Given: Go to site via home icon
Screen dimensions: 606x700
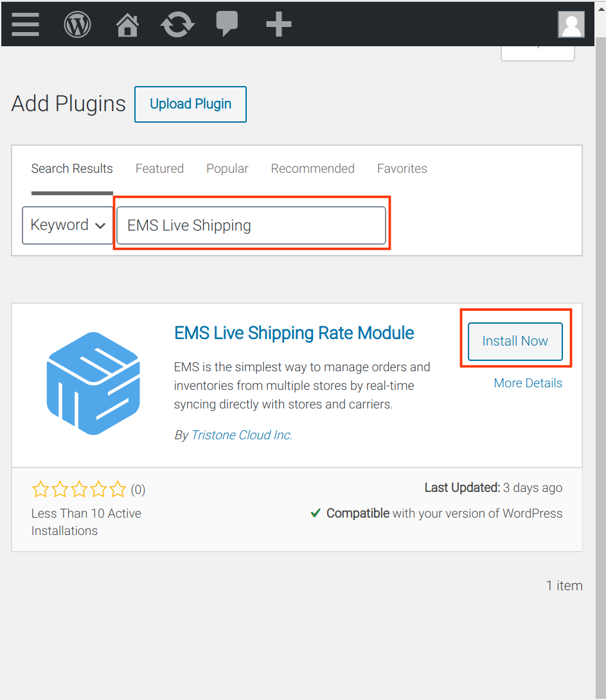Looking at the screenshot, I should [127, 24].
